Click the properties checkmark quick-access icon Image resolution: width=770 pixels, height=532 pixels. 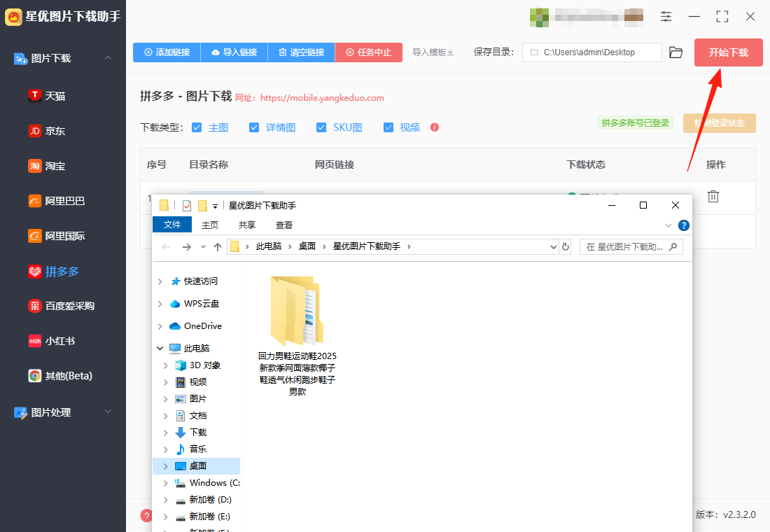(x=187, y=205)
